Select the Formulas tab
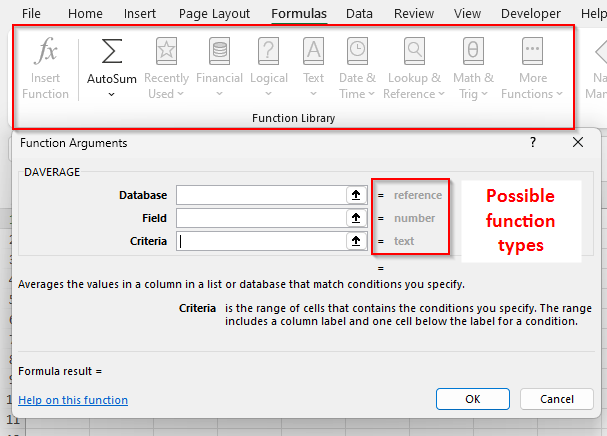This screenshot has width=607, height=436. 299,14
